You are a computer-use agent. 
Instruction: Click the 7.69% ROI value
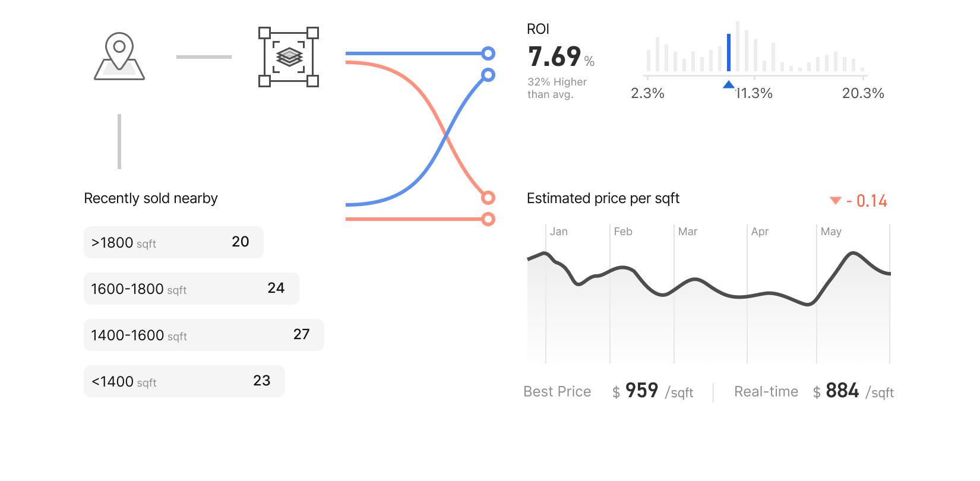[x=561, y=57]
